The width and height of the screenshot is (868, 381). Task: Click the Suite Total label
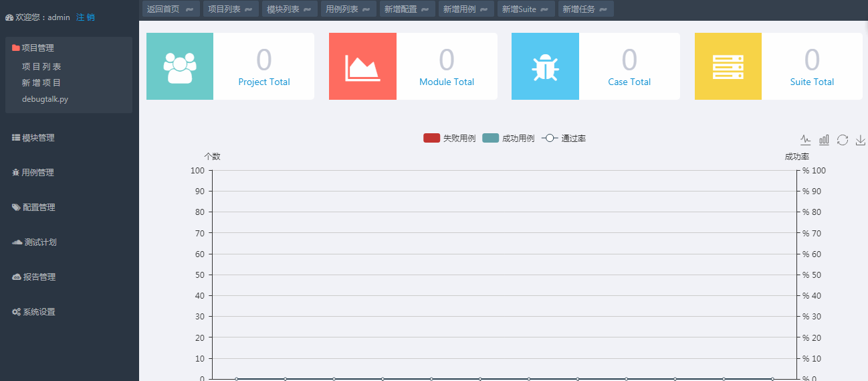point(812,82)
